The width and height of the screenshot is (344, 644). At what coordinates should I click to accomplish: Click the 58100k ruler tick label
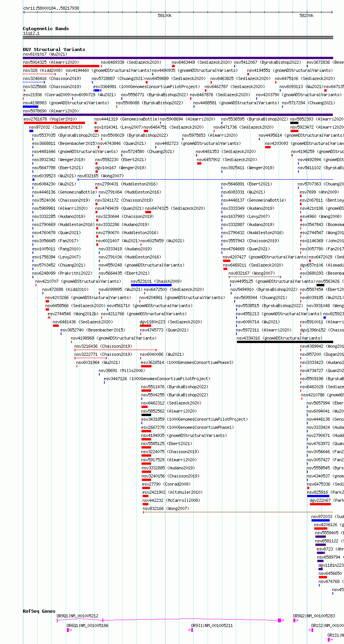165,15
